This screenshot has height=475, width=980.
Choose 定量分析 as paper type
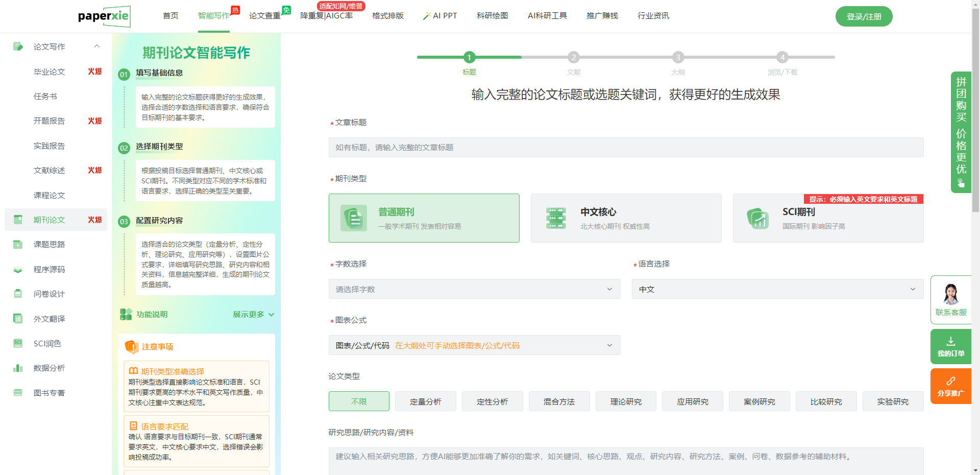tap(425, 401)
